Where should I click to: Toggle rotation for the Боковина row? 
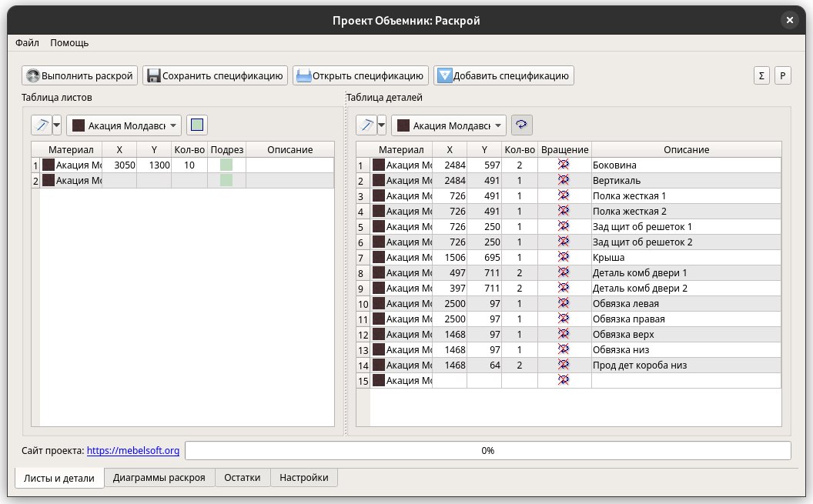click(x=564, y=165)
